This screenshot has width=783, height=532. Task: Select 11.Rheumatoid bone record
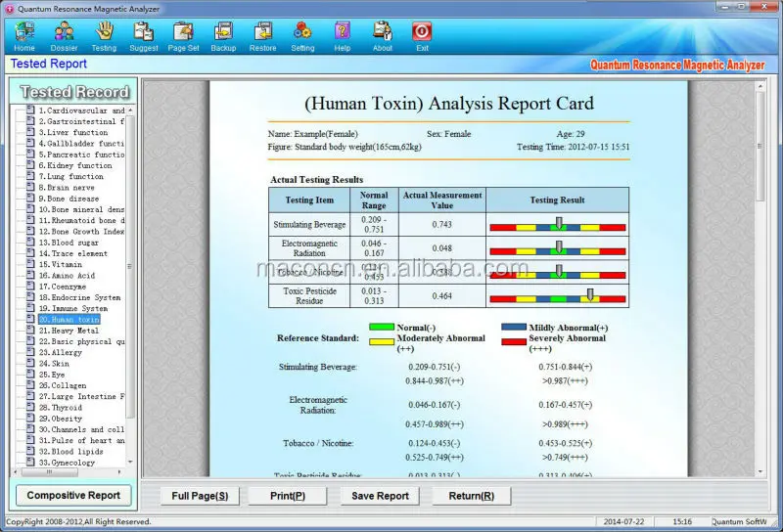click(82, 220)
